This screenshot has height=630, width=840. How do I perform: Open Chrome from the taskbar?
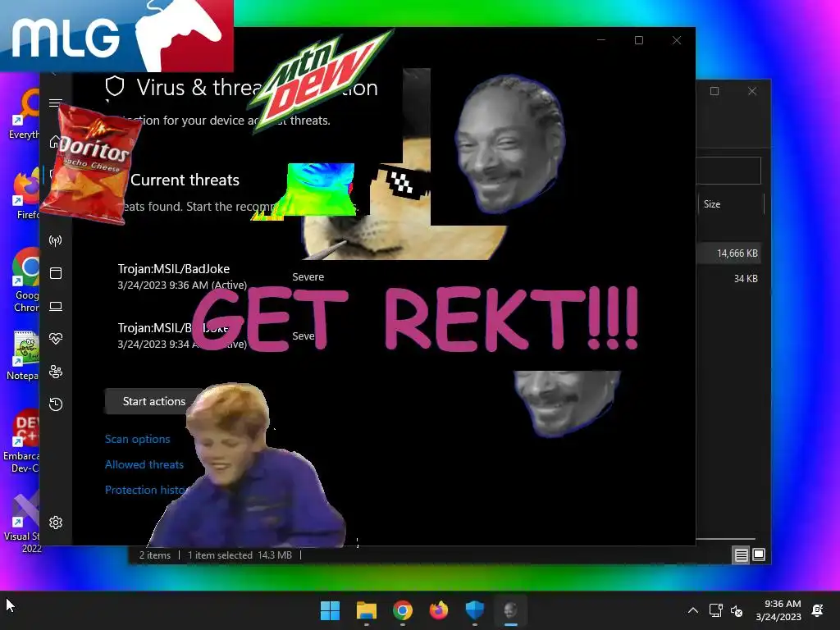pyautogui.click(x=402, y=610)
